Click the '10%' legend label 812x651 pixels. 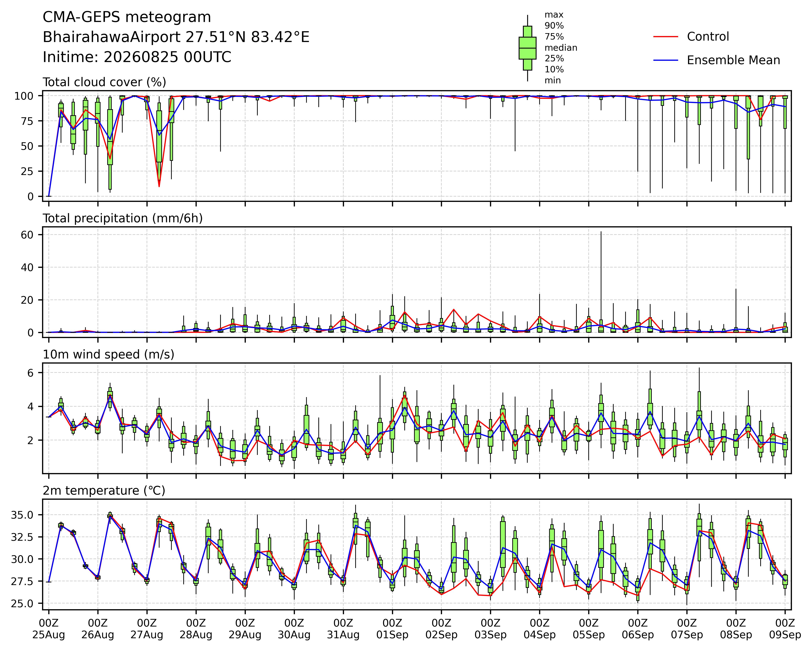tap(554, 69)
